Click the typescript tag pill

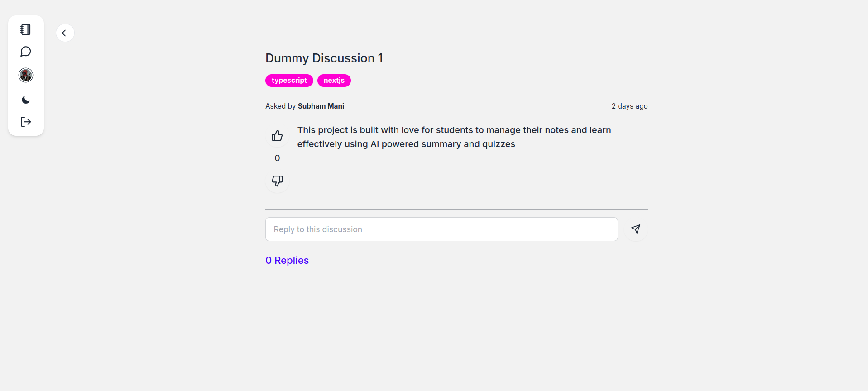coord(289,80)
